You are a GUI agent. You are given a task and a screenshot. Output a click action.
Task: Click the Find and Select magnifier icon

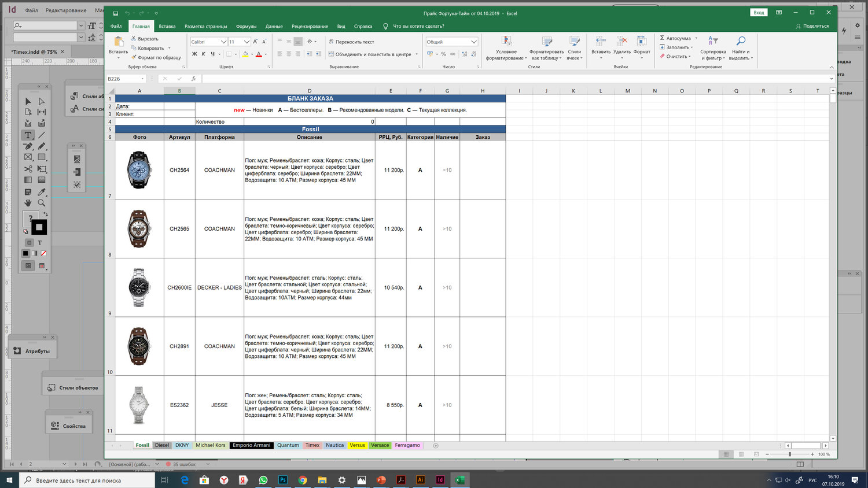[x=741, y=41]
